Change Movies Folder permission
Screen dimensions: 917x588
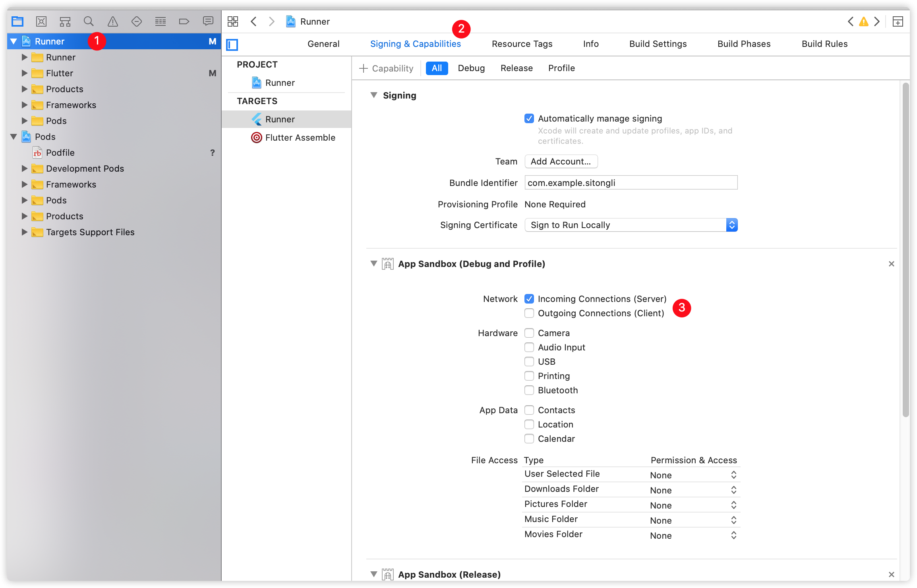point(694,536)
